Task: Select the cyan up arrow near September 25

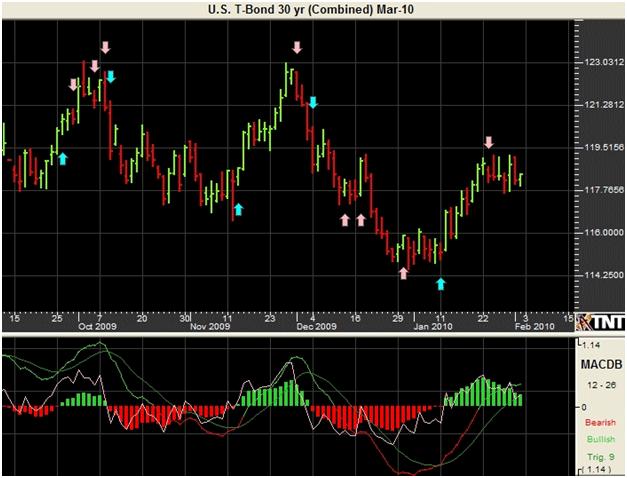Action: pos(63,158)
